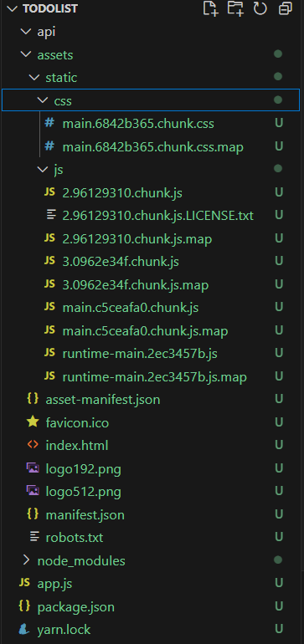
Task: Click JS icon of app.js
Action: coord(24,583)
